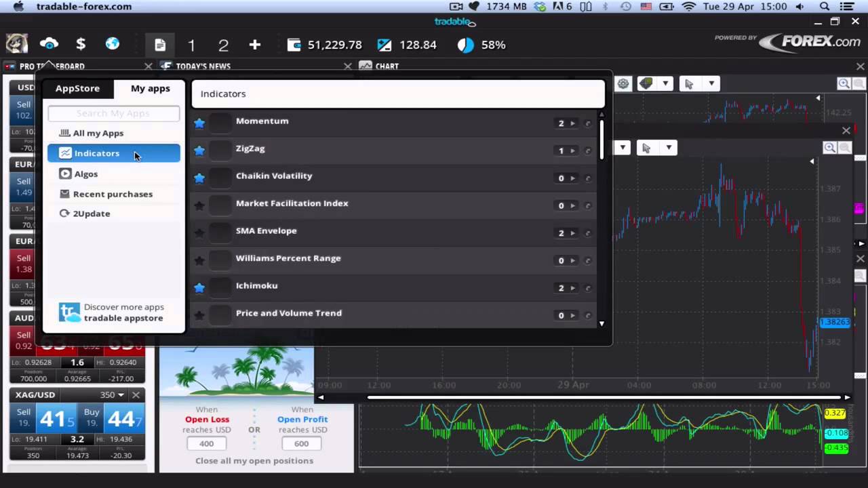868x488 pixels.
Task: Click refresh icon on Ichimoku row
Action: click(x=588, y=287)
